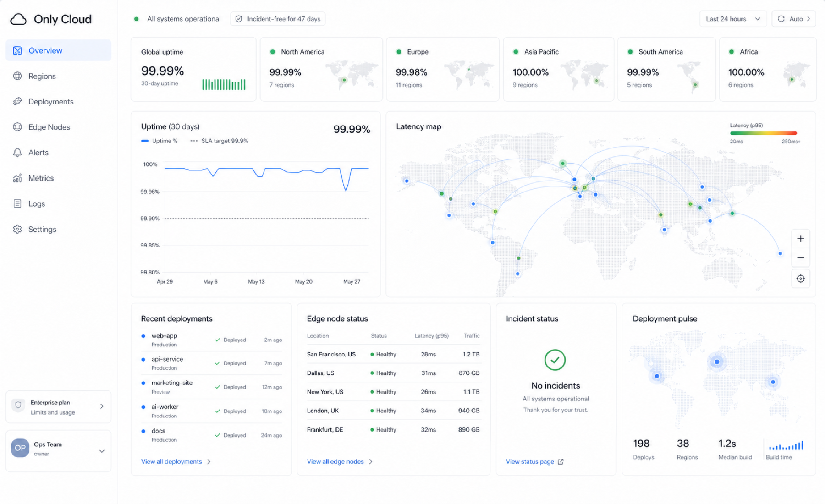Image resolution: width=825 pixels, height=504 pixels.
Task: Open the Europe region card
Action: point(443,69)
